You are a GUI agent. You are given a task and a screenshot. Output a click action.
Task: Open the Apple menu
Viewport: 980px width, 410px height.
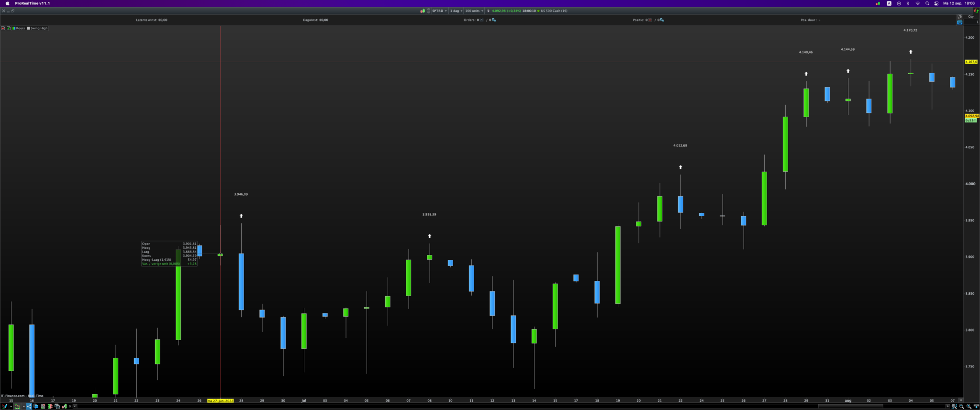(x=7, y=3)
